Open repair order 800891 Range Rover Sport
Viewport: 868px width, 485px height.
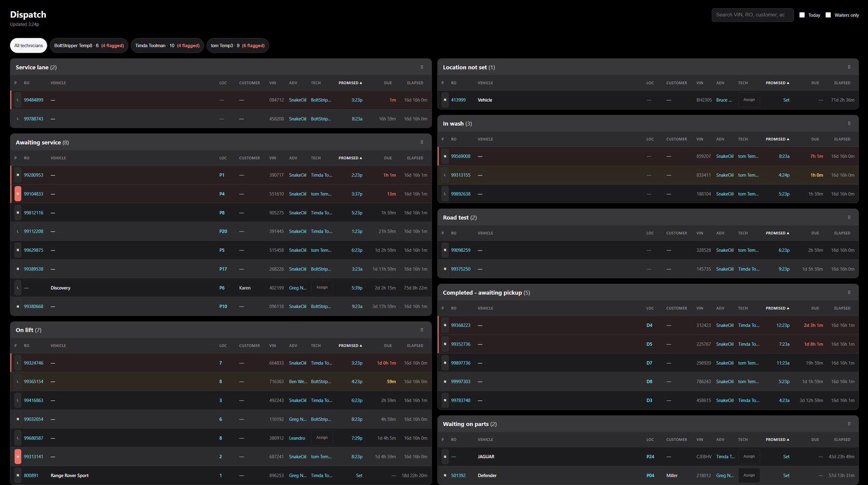coord(31,475)
